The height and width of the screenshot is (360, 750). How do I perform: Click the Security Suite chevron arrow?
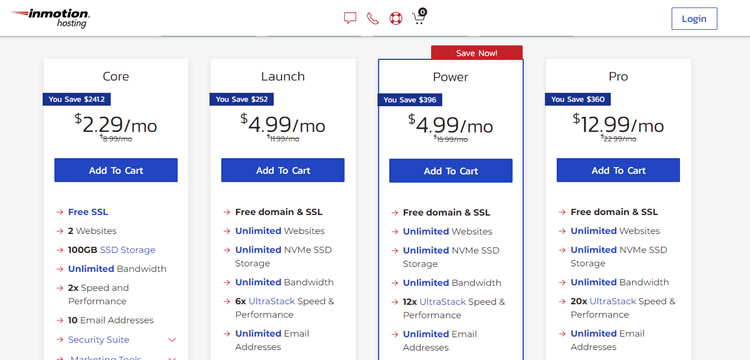click(172, 340)
